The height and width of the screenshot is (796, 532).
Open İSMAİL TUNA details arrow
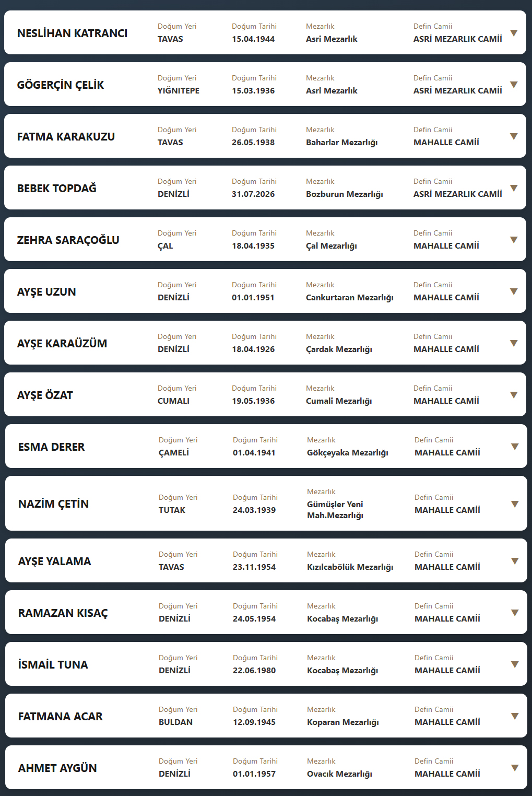click(x=515, y=664)
